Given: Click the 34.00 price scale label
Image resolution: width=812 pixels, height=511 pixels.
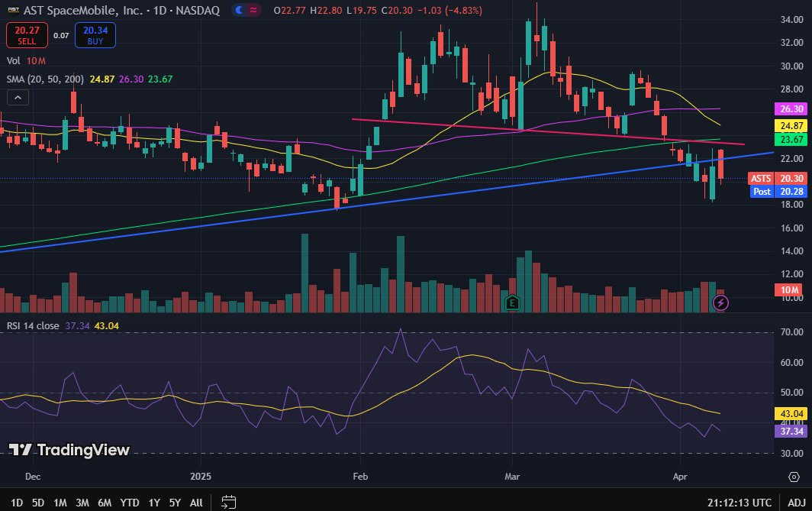Looking at the screenshot, I should (792, 20).
